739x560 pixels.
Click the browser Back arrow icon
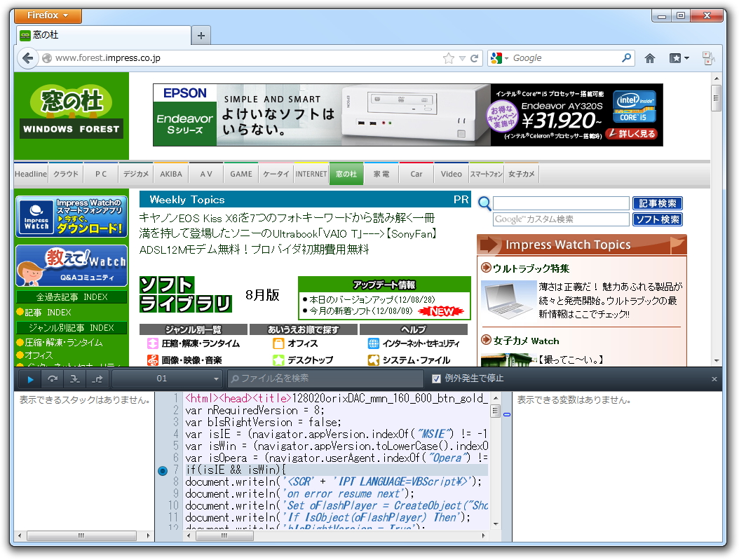coord(27,57)
